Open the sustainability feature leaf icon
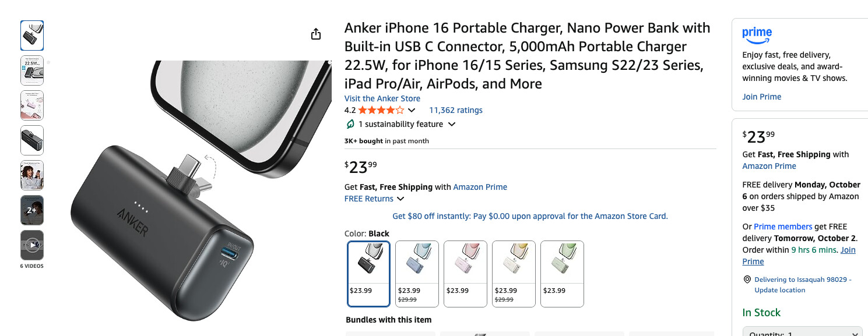 [350, 124]
